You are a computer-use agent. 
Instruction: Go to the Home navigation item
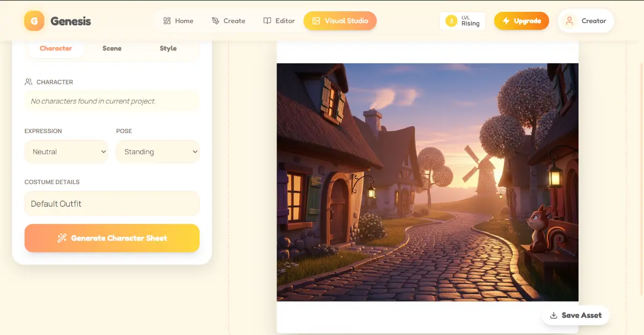click(x=178, y=21)
